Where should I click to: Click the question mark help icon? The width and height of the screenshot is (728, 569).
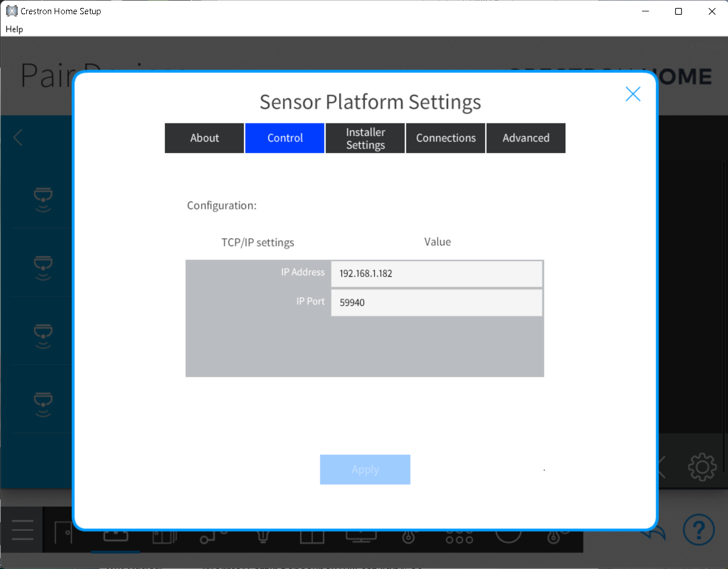pyautogui.click(x=698, y=530)
